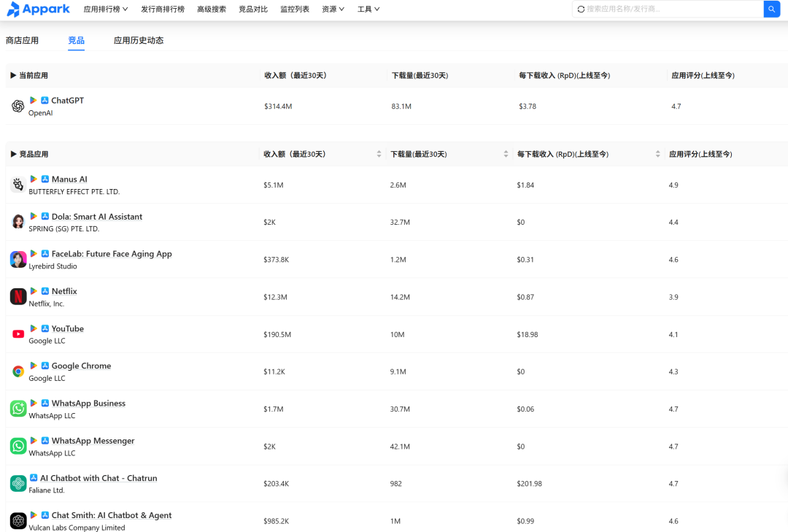Click Netflix rating value 3.9
This screenshot has width=788, height=532.
coord(673,297)
